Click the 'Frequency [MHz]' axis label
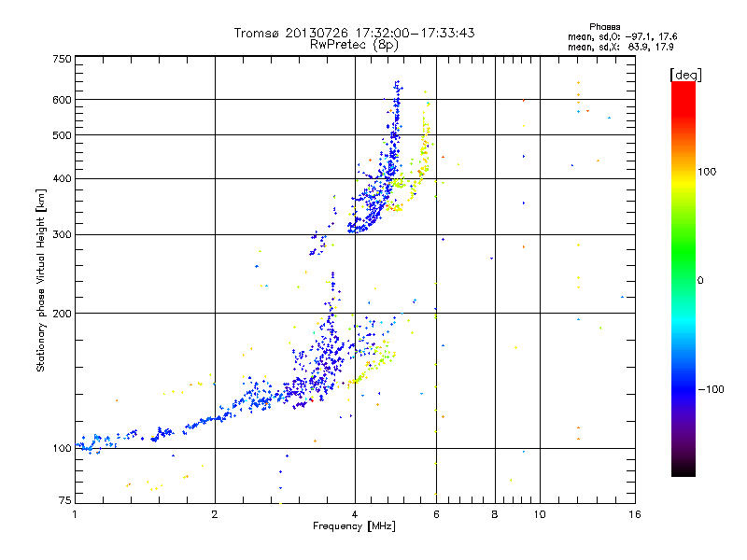The image size is (747, 560). tap(354, 526)
